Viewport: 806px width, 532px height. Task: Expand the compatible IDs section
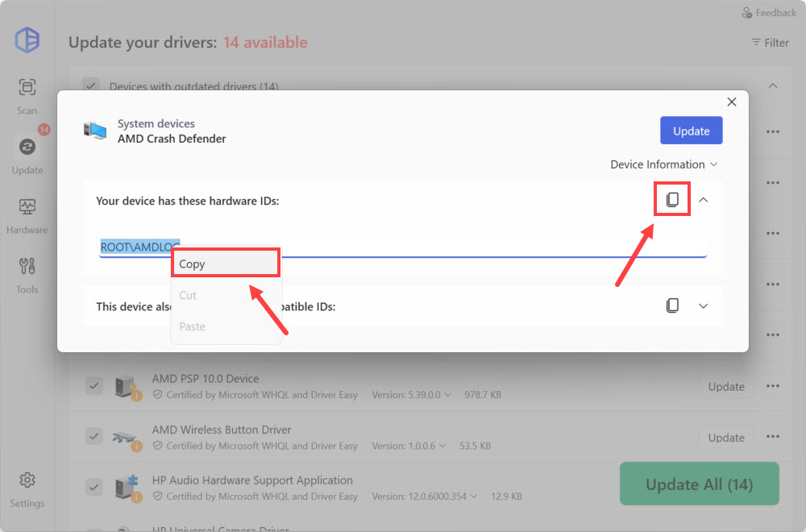[704, 306]
